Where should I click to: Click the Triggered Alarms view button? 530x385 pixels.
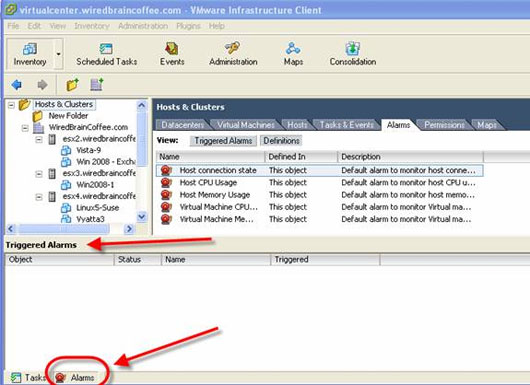(223, 141)
